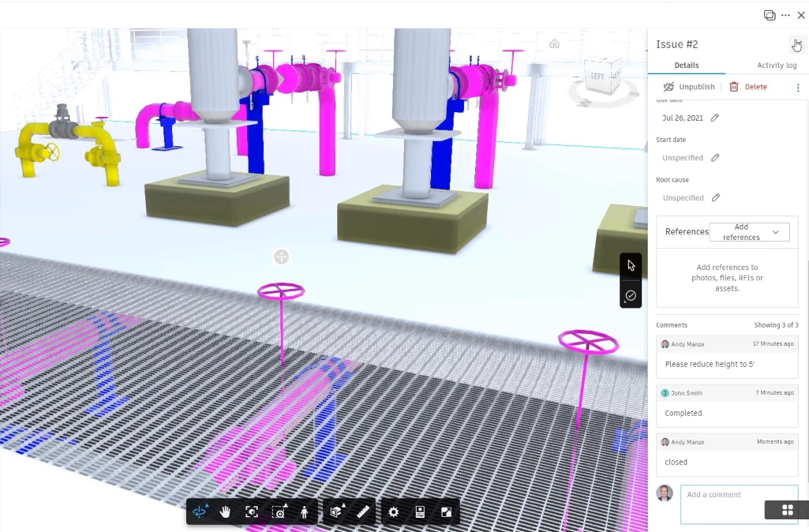This screenshot has height=532, width=809.
Task: Open the Properties panel icon
Action: 420,511
